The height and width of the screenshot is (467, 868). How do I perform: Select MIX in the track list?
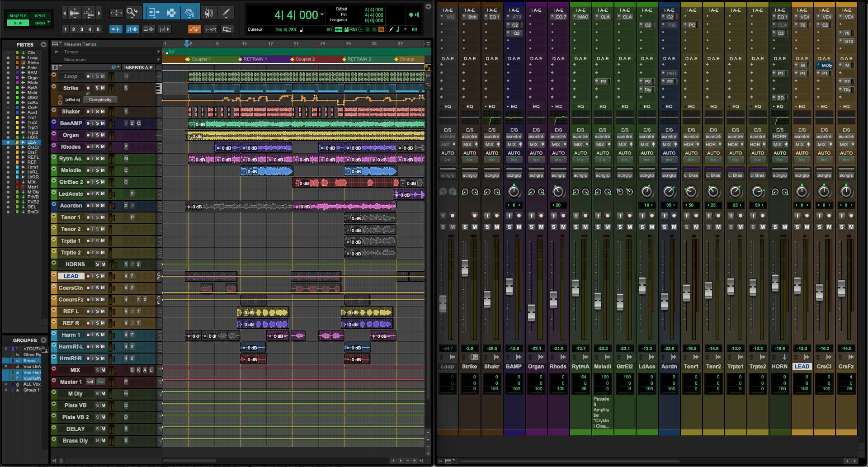click(31, 182)
